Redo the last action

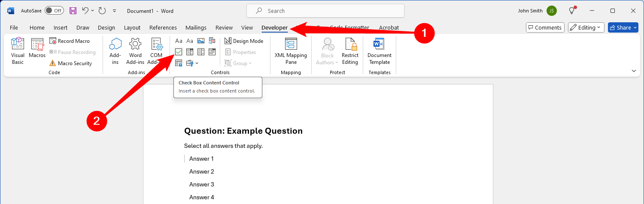click(x=102, y=11)
